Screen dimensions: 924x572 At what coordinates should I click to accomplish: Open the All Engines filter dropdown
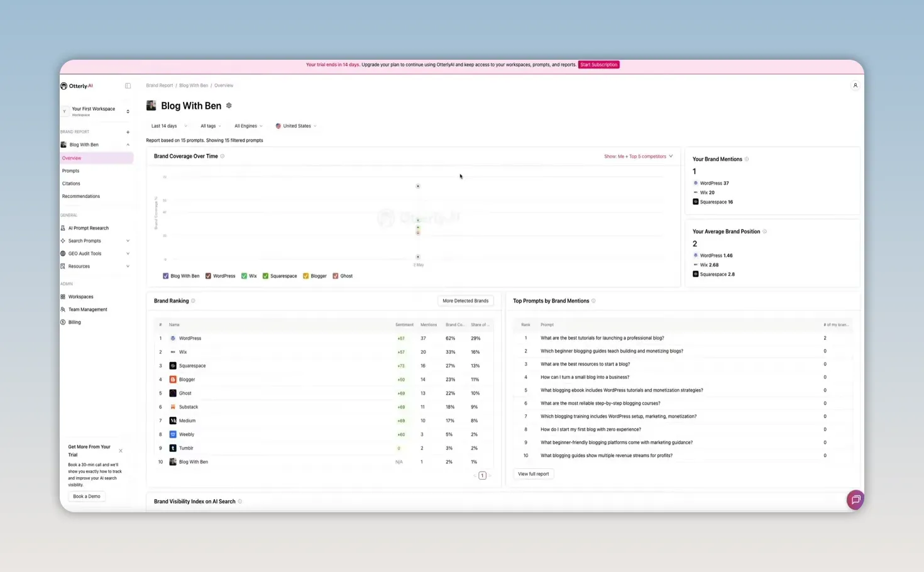click(x=248, y=126)
